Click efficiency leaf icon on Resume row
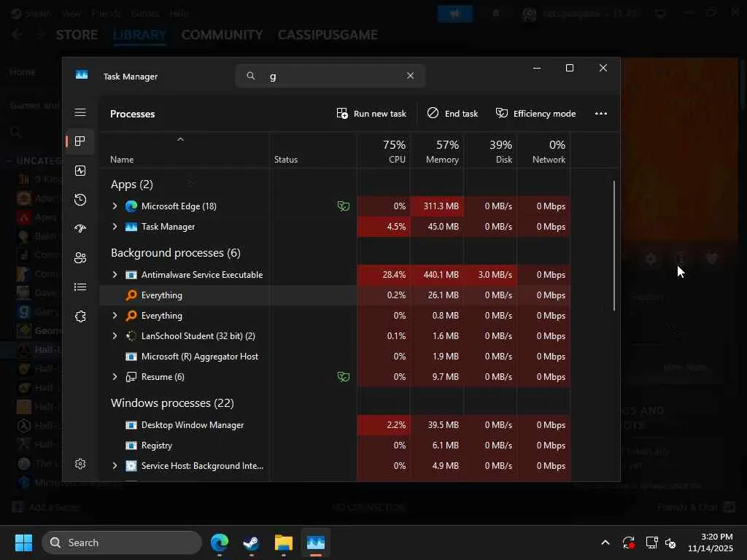This screenshot has height=560, width=747. click(x=344, y=377)
